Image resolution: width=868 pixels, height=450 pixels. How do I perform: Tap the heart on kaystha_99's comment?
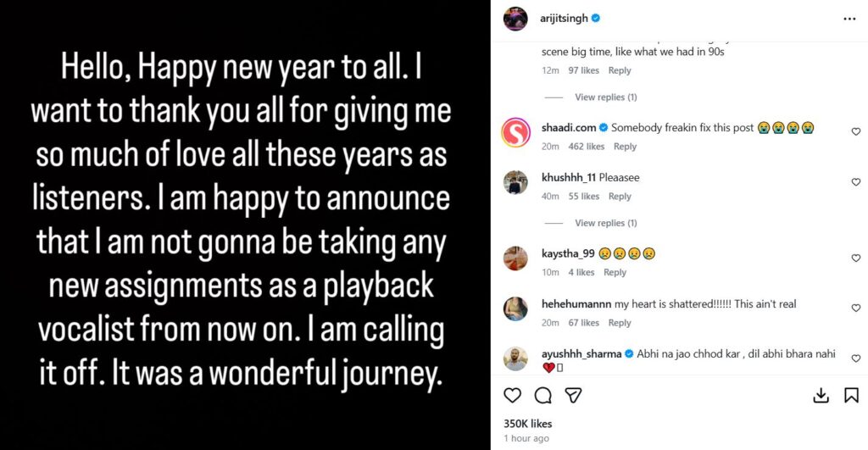(x=855, y=258)
